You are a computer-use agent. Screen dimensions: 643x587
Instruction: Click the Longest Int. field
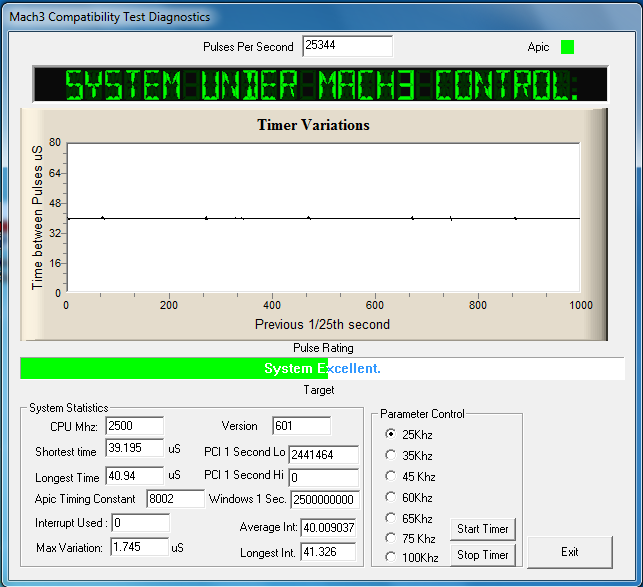tap(328, 552)
